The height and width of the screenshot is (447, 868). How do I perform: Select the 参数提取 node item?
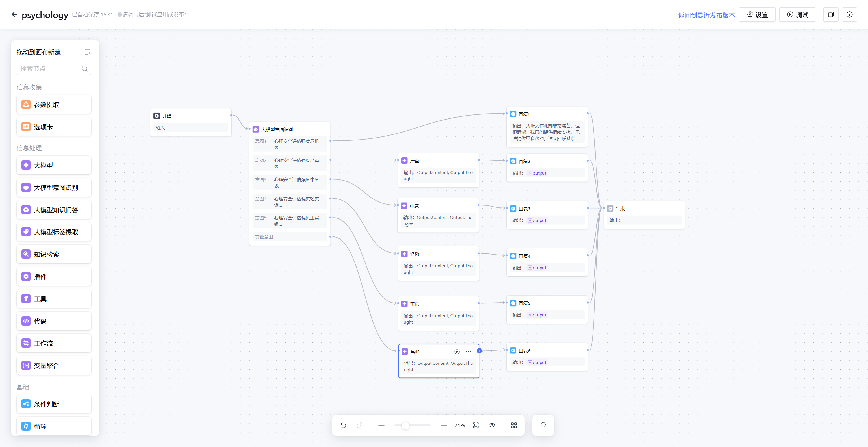(x=54, y=105)
